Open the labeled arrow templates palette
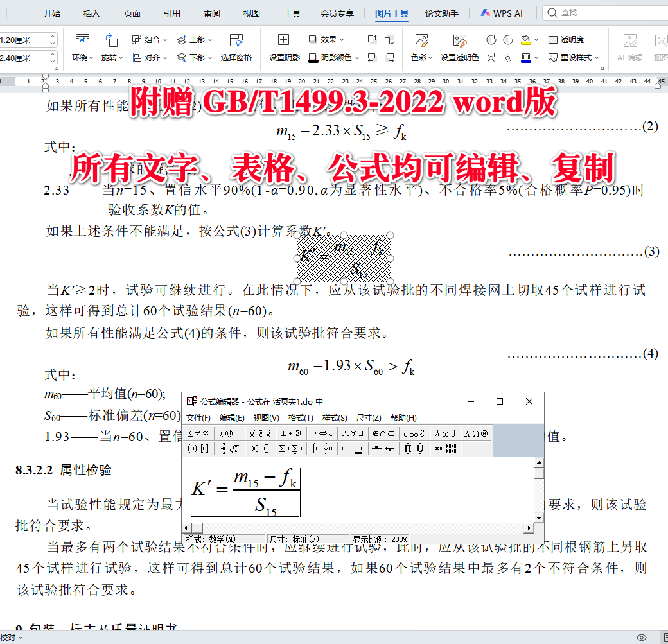 pyautogui.click(x=383, y=449)
